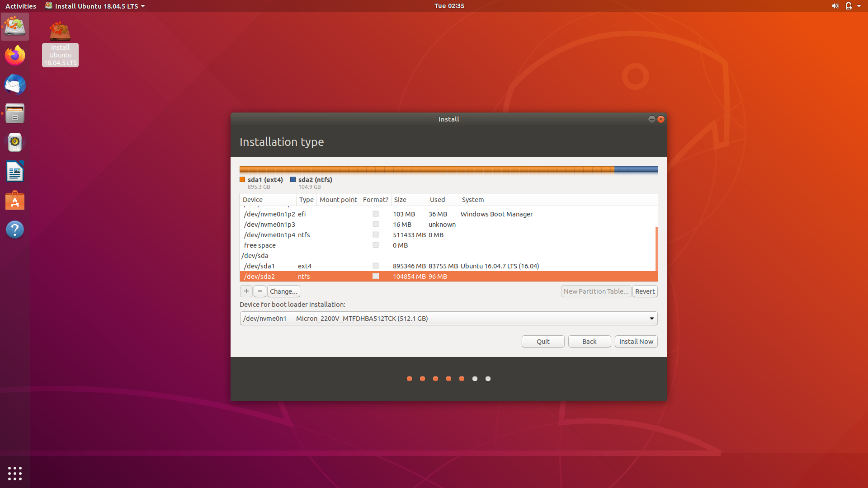Open the Help icon in dock
Viewport: 868px width, 488px height.
coord(15,230)
